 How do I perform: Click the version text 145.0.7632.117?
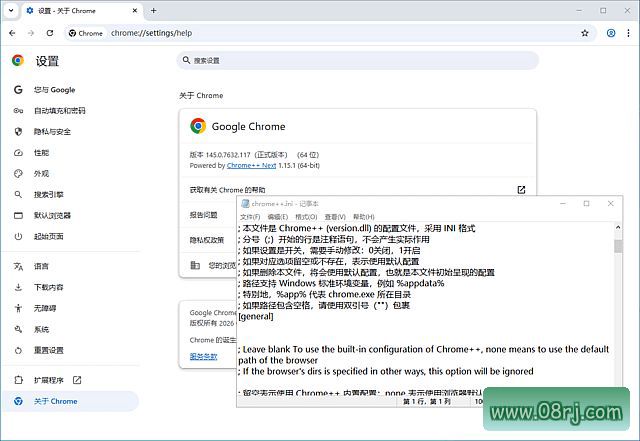coord(228,155)
